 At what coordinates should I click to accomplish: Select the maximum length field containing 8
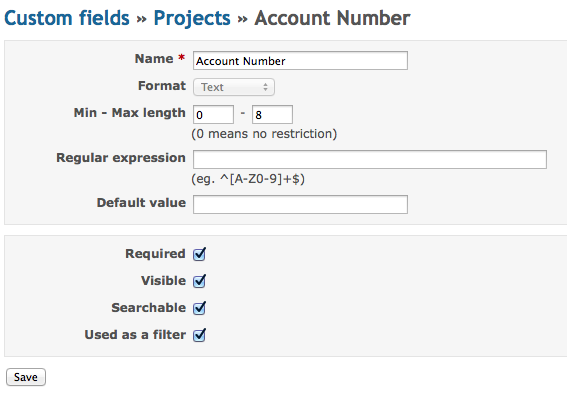[x=272, y=115]
